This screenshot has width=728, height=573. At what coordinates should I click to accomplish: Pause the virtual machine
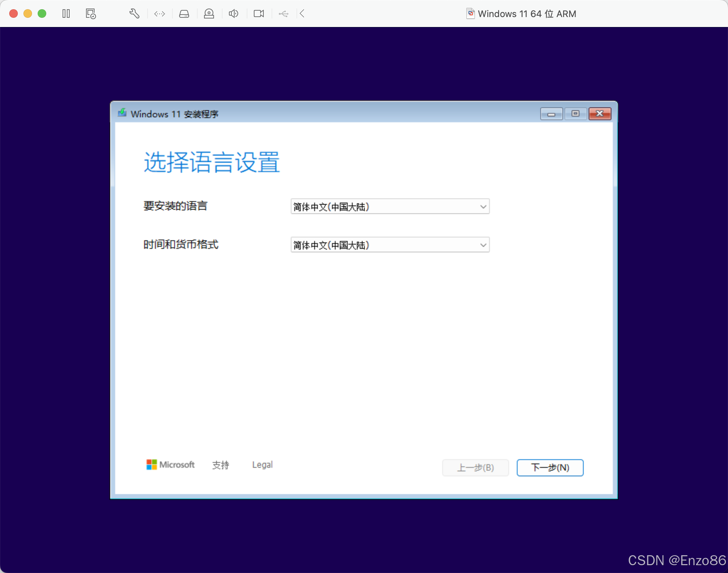pos(66,14)
